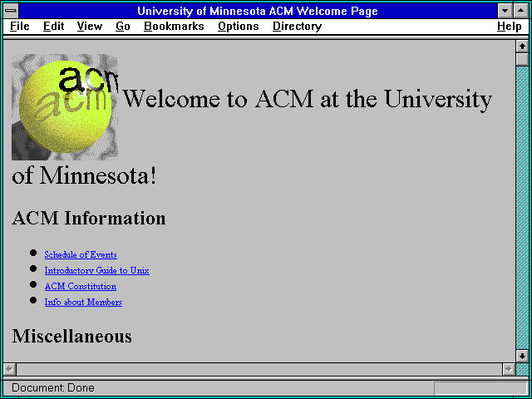532x399 pixels.
Task: Click the vertical scrollbar up arrow
Action: coord(522,47)
